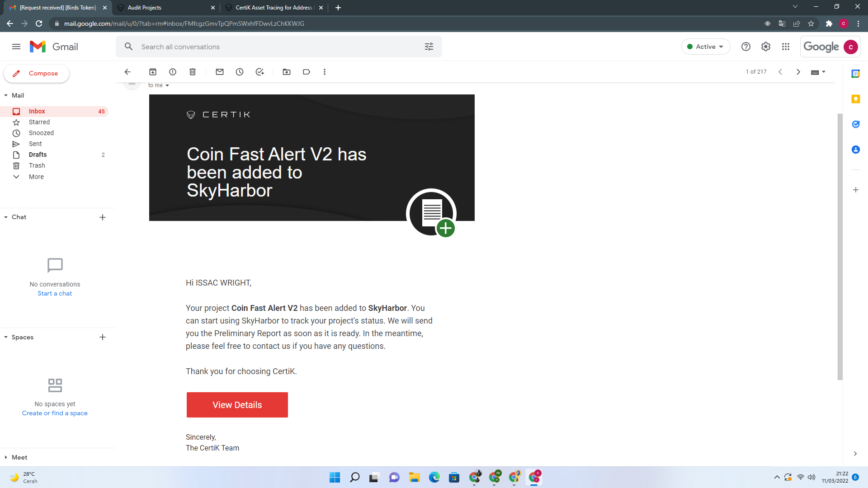Open the Google account profile button
Screen dimensions: 868x488
851,47
